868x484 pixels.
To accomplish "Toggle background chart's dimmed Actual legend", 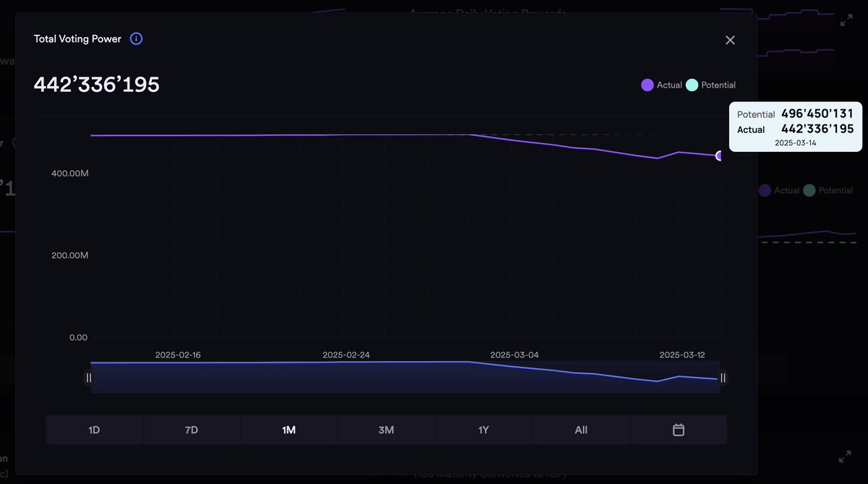I will (779, 190).
